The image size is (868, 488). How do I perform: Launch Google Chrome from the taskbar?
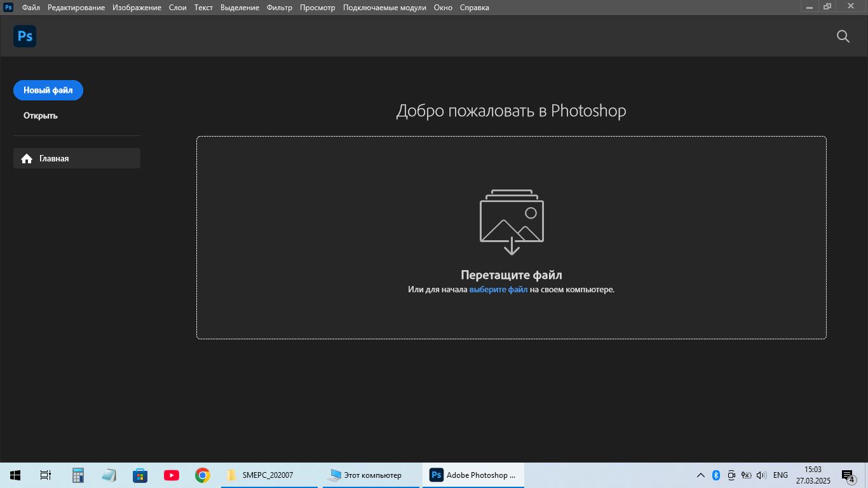202,475
